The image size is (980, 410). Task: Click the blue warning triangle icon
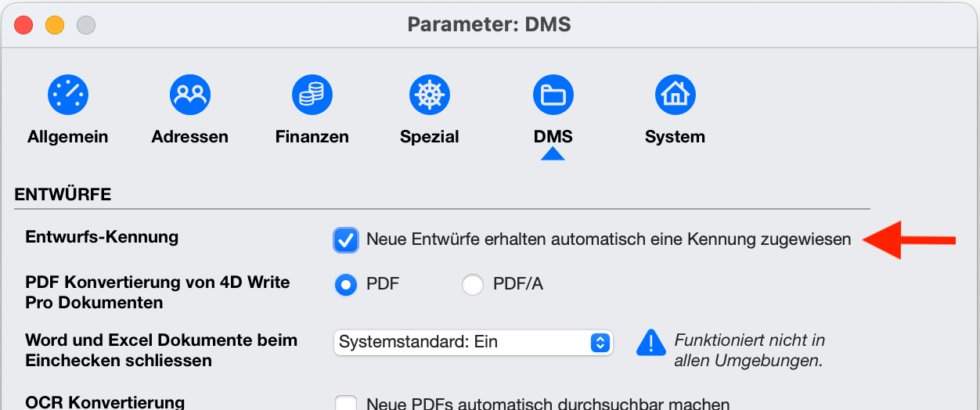(x=650, y=343)
